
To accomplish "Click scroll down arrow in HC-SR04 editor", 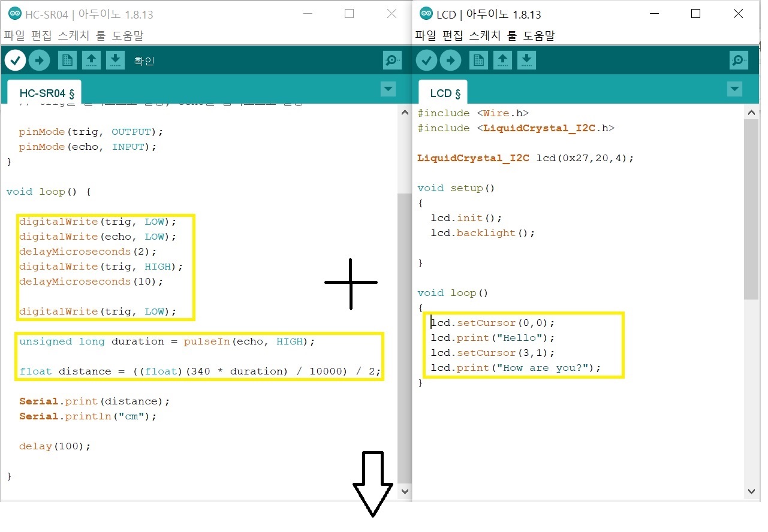I will tap(404, 491).
